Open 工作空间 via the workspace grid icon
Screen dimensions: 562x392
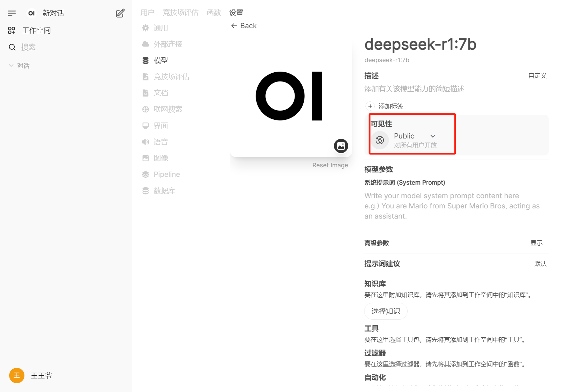(12, 31)
